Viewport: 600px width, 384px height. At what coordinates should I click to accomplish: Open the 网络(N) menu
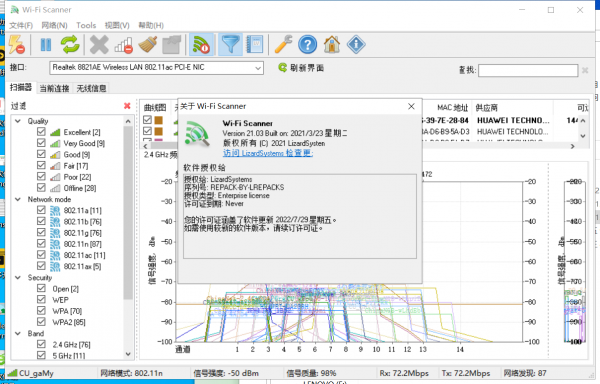click(54, 25)
